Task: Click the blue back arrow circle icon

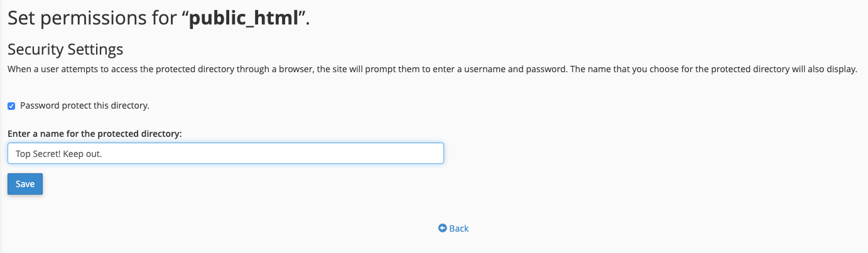Action: [x=442, y=228]
